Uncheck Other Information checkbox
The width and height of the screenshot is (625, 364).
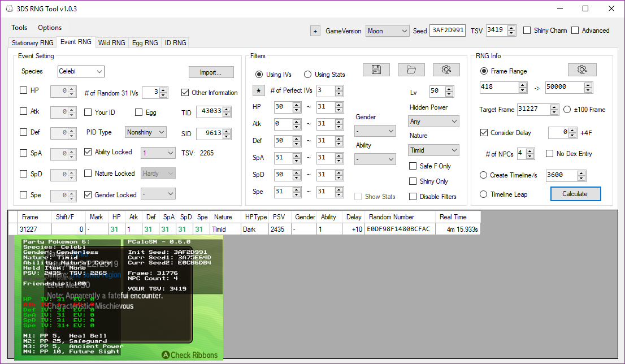185,93
